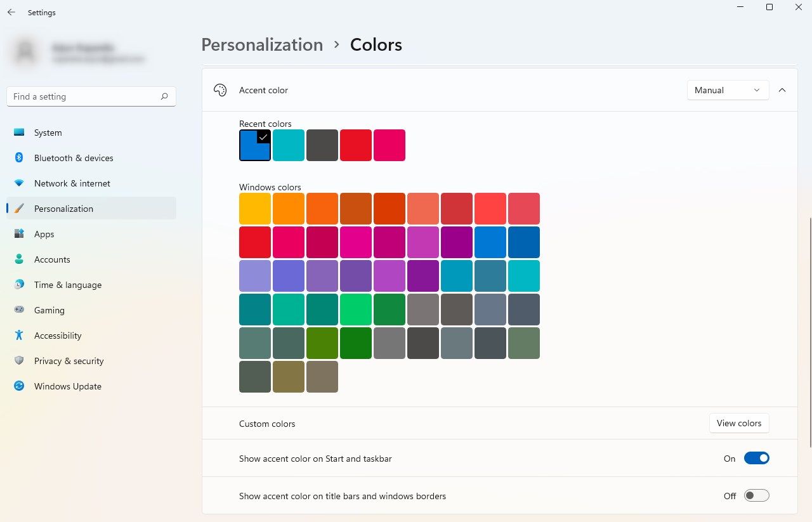Select the Accounts person icon
Viewport: 812px width, 522px height.
pyautogui.click(x=19, y=259)
